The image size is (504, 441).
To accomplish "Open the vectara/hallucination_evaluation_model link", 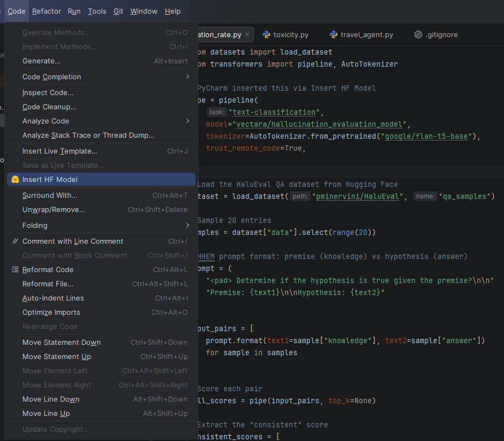I will click(x=319, y=124).
